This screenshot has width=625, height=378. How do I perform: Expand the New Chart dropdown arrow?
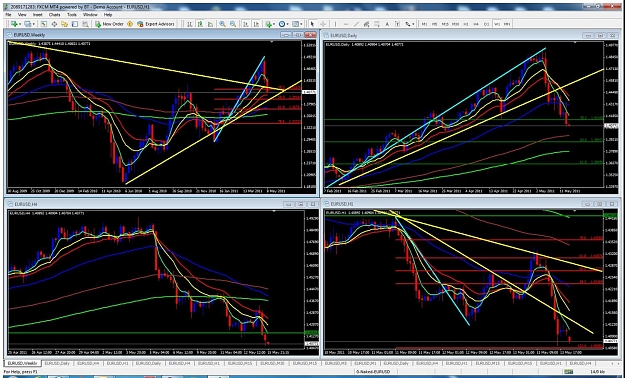point(20,24)
